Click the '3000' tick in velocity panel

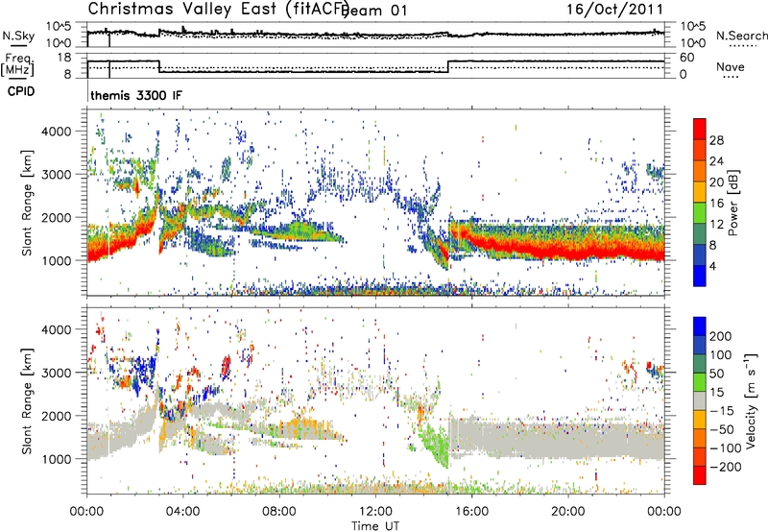(x=56, y=373)
